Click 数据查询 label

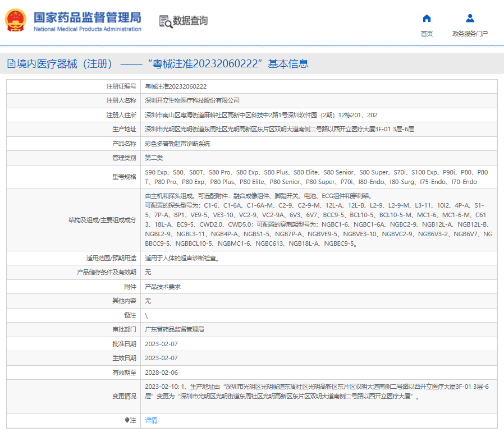click(x=190, y=21)
